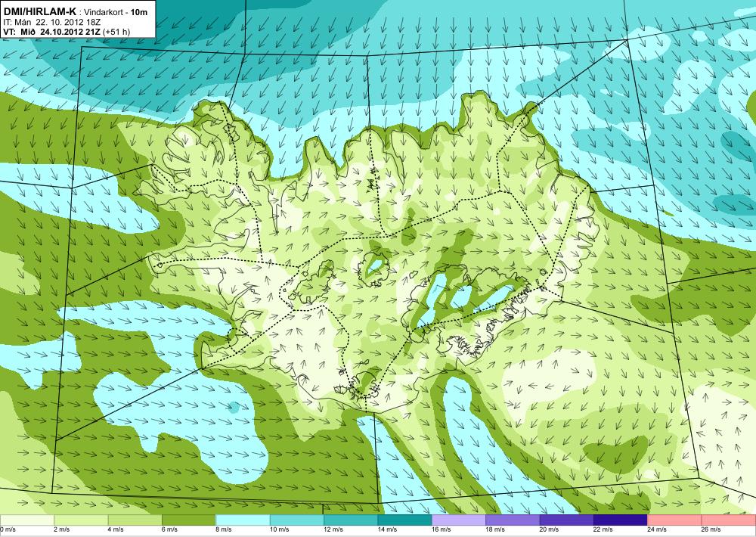Pick the dark green legend swatch at 6 m/s

[189, 520]
